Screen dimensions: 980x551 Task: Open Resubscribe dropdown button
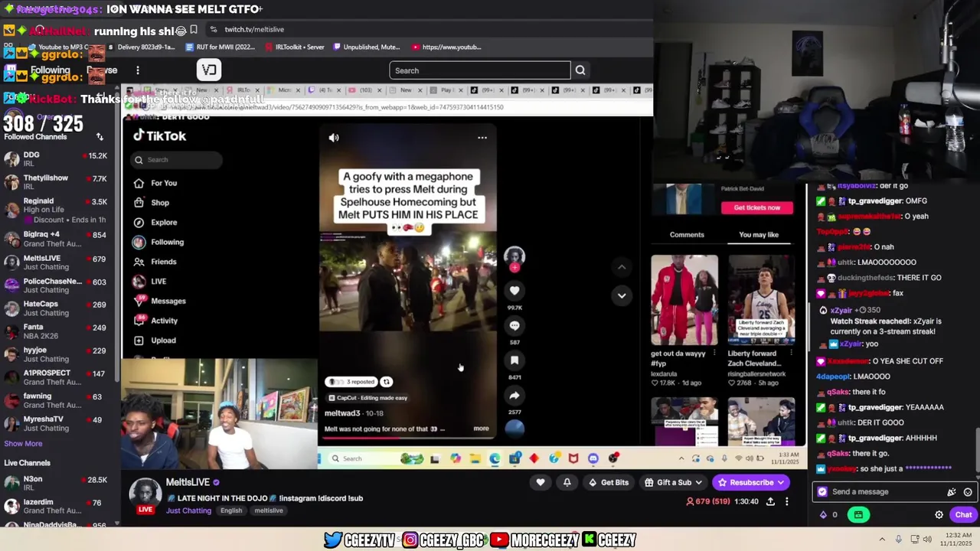point(751,482)
